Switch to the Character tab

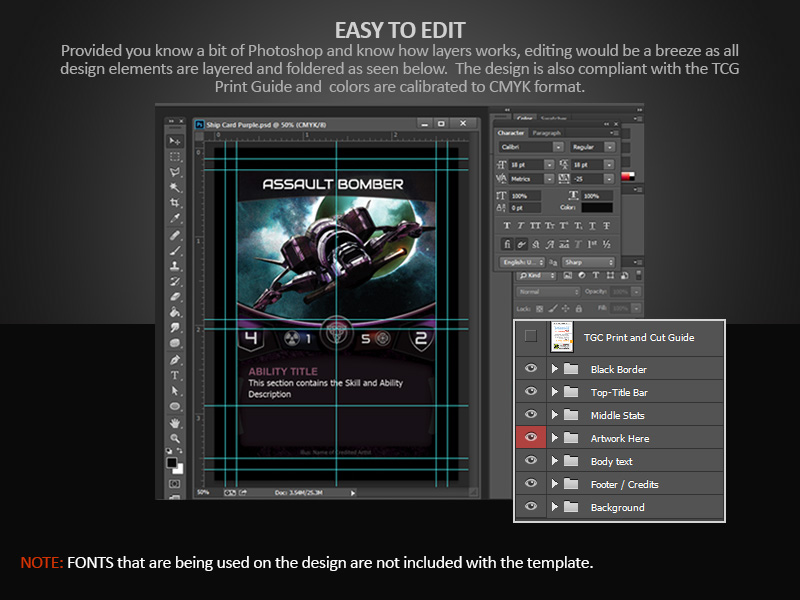click(x=511, y=133)
